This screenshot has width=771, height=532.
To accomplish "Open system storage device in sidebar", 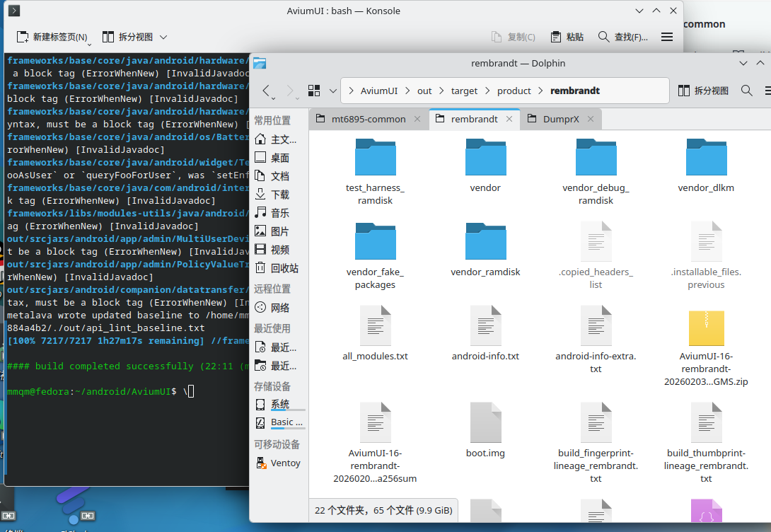I will (278, 405).
